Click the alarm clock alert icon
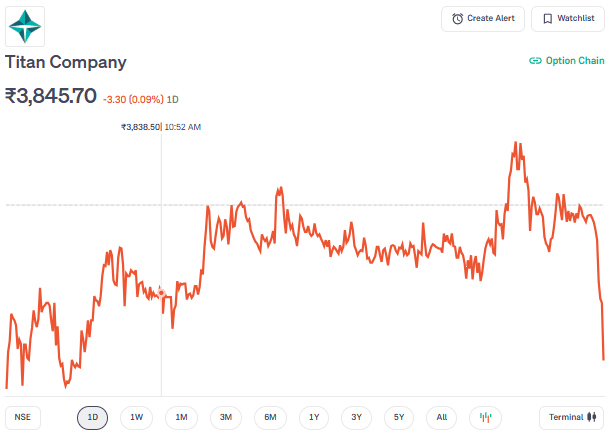 coord(458,19)
